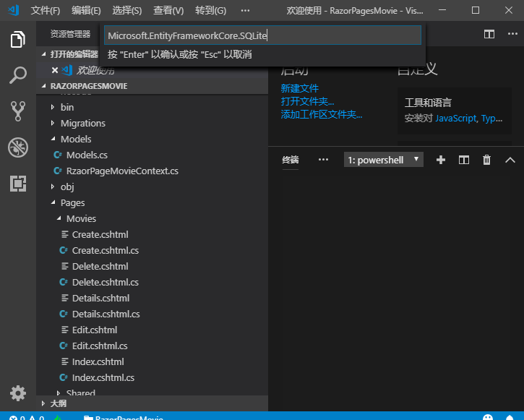Screen dimensions: 524x420
Task: Open terminal panel ellipsis menu
Action: (x=323, y=160)
